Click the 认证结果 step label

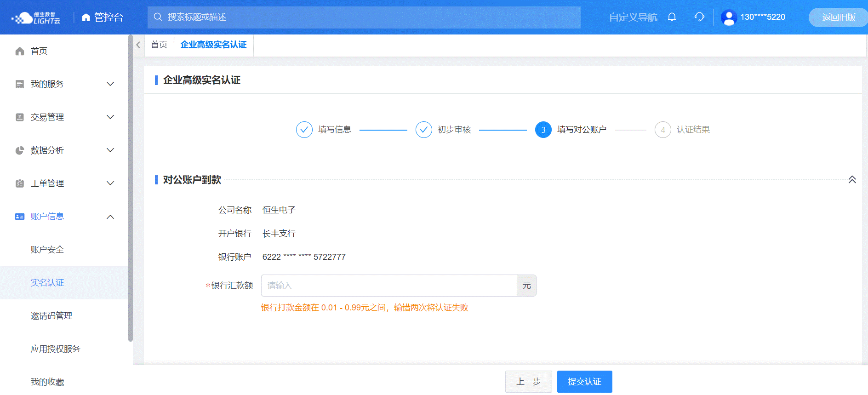[x=693, y=130]
